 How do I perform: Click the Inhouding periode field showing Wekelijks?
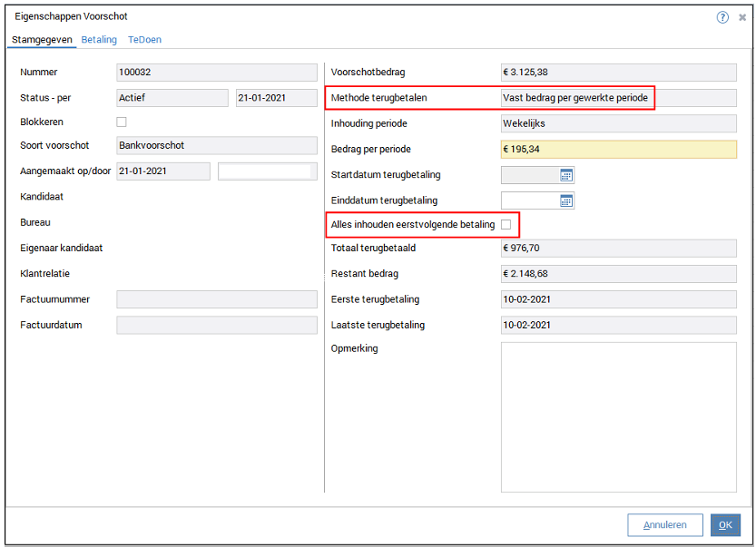pyautogui.click(x=618, y=123)
